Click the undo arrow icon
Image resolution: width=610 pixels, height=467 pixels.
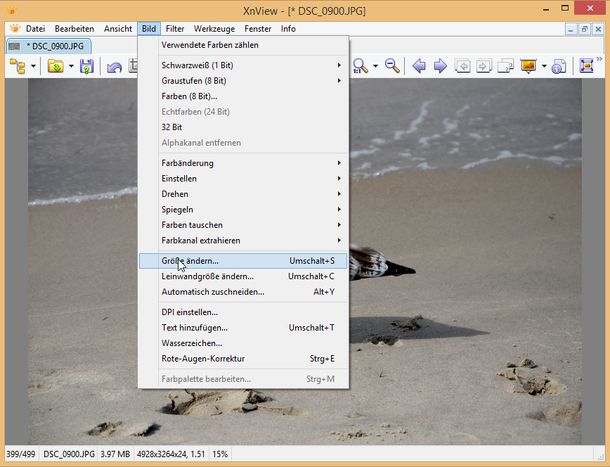tap(115, 66)
